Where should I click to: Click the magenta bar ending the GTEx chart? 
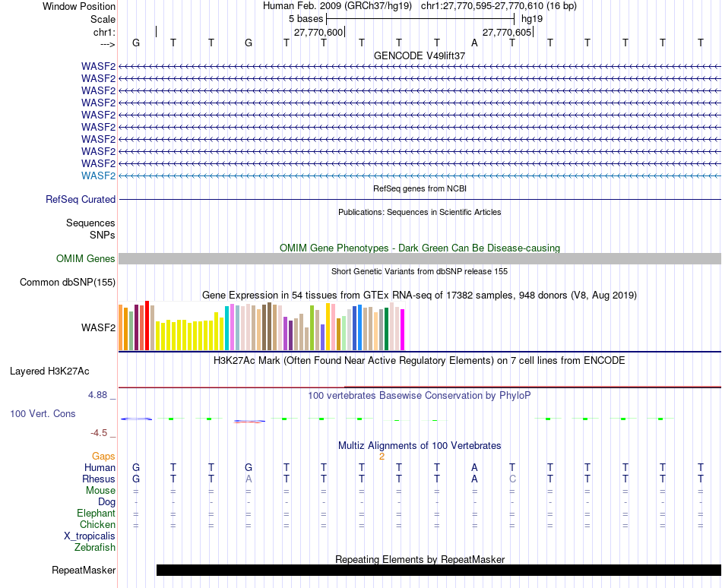click(403, 330)
